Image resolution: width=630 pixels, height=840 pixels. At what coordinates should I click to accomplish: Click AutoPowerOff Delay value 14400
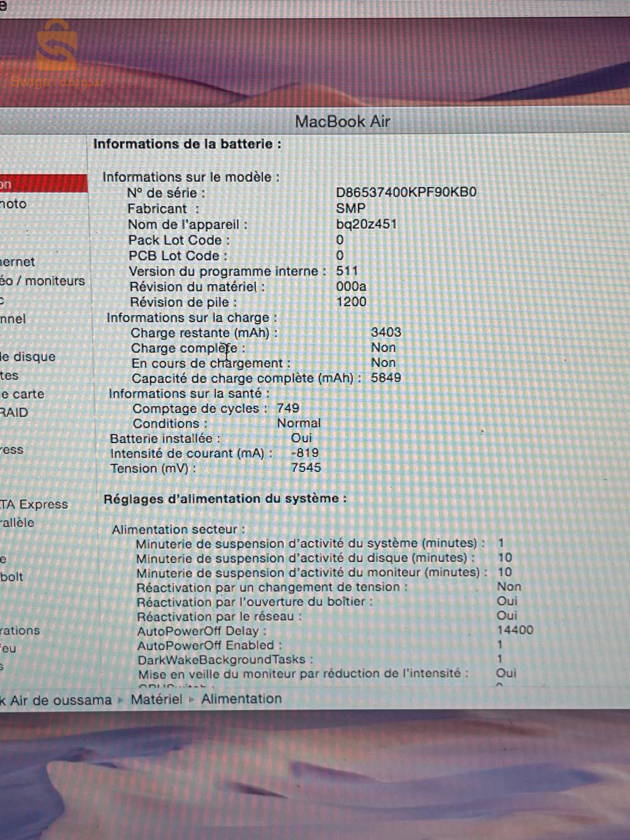515,630
